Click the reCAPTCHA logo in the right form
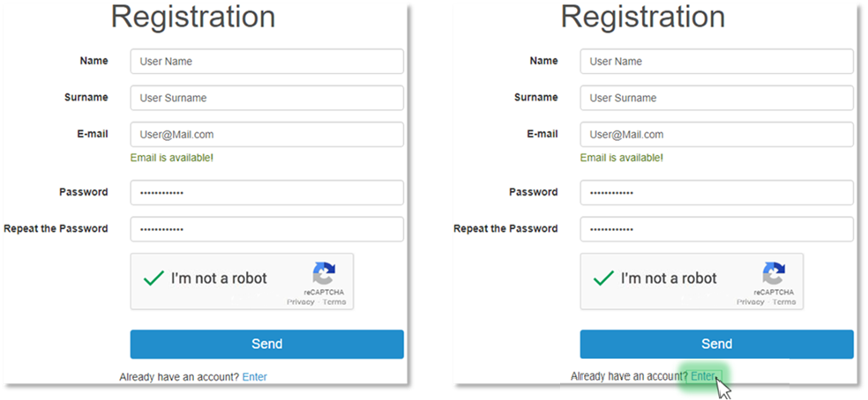Viewport: 868px width, 400px height. 774,273
